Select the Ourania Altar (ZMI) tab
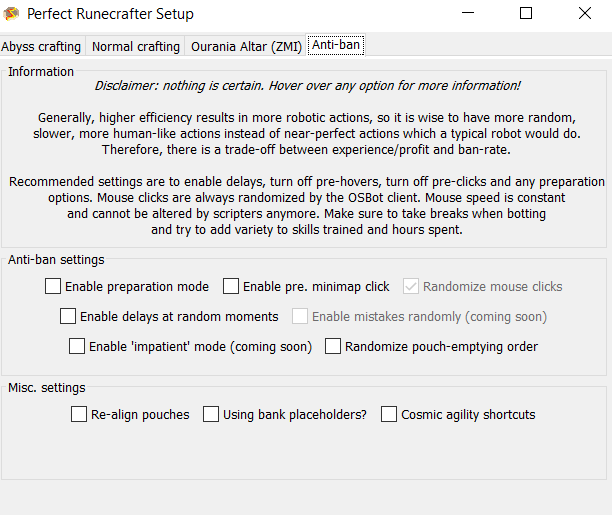The width and height of the screenshot is (612, 515). (246, 46)
